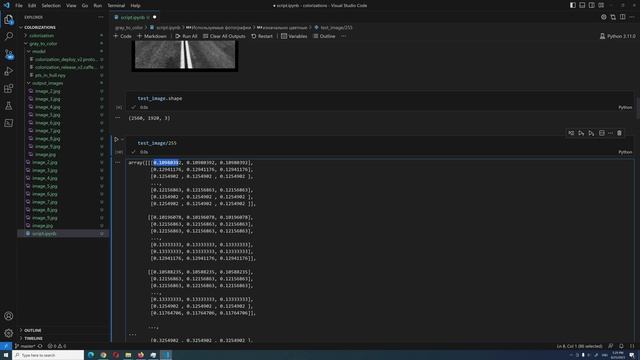This screenshot has width=640, height=360.
Task: Open the Testing flask view
Action: coord(9,106)
